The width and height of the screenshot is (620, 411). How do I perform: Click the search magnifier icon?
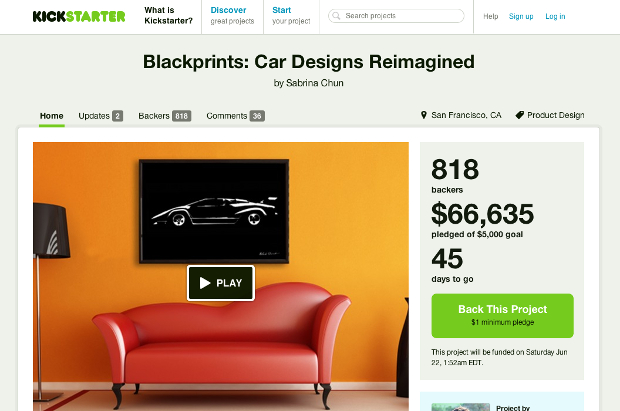tap(336, 16)
